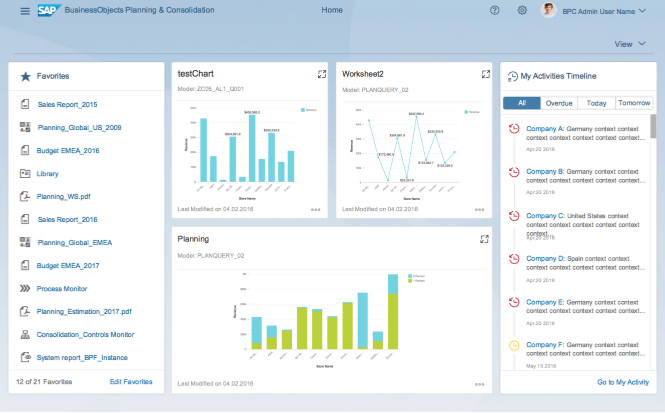Click the Process Monitor chevrons icon

[25, 288]
